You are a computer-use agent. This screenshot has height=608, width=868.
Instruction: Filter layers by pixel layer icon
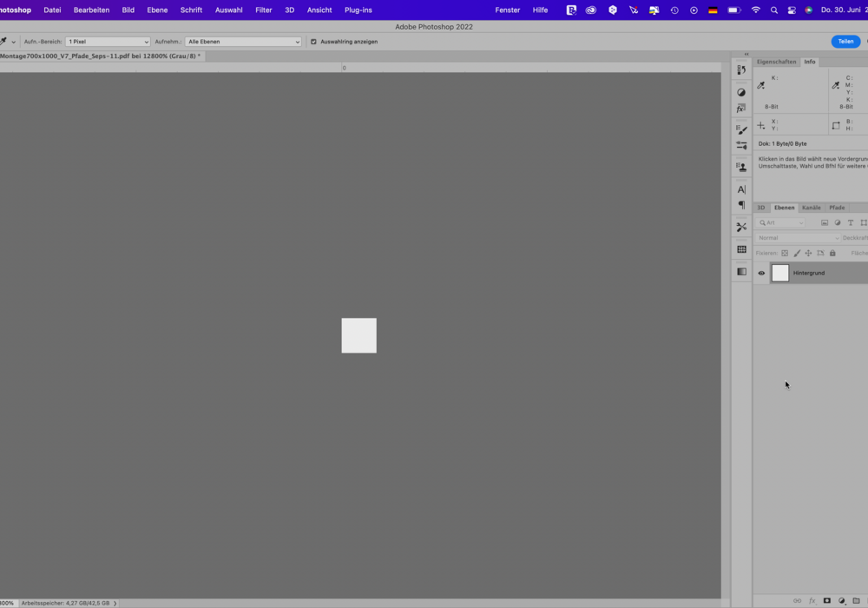pos(825,222)
